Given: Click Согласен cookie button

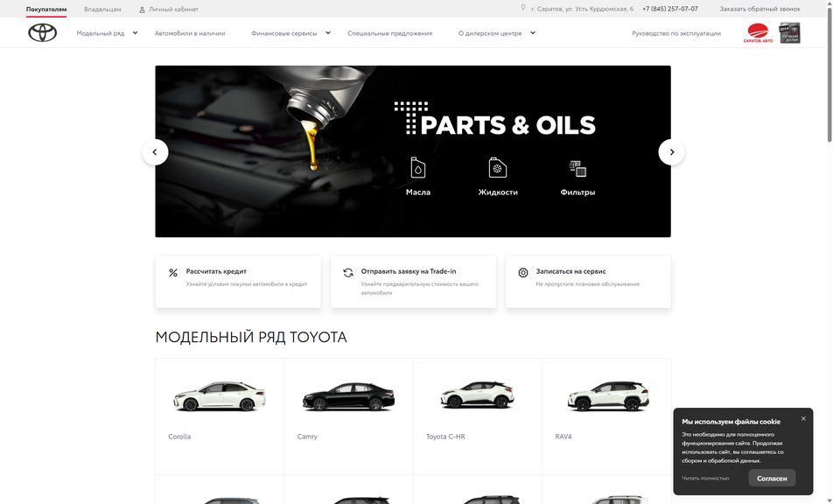Looking at the screenshot, I should click(x=772, y=478).
